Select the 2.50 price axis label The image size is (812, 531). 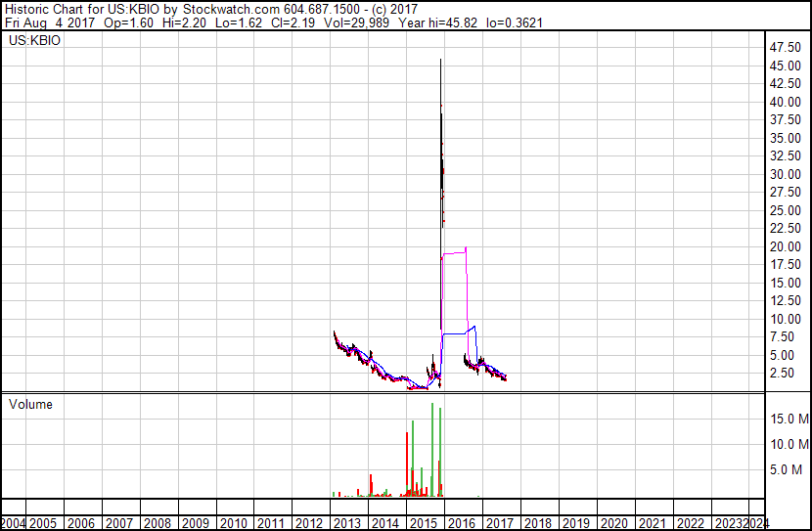pos(782,374)
